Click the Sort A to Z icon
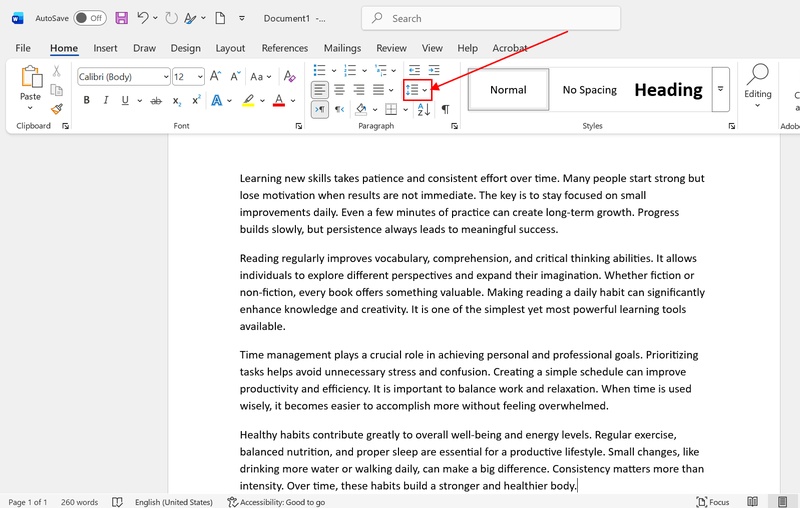 coord(424,110)
